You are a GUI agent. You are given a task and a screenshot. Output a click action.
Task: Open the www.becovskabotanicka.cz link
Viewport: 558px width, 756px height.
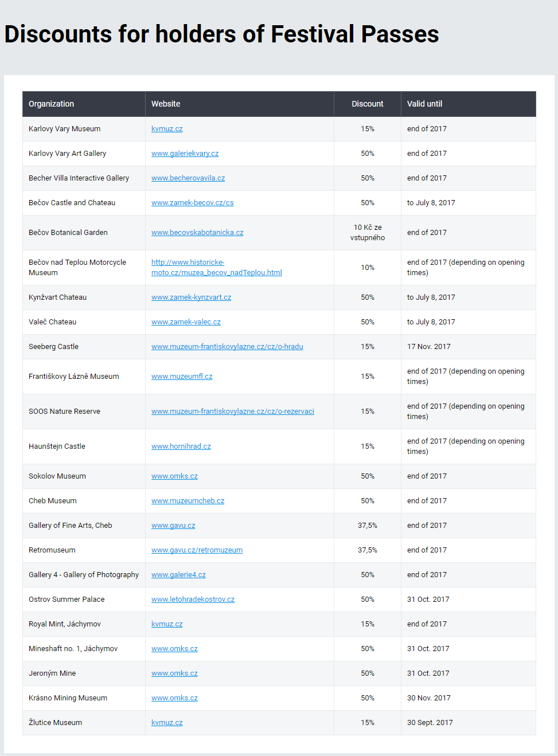pos(197,233)
